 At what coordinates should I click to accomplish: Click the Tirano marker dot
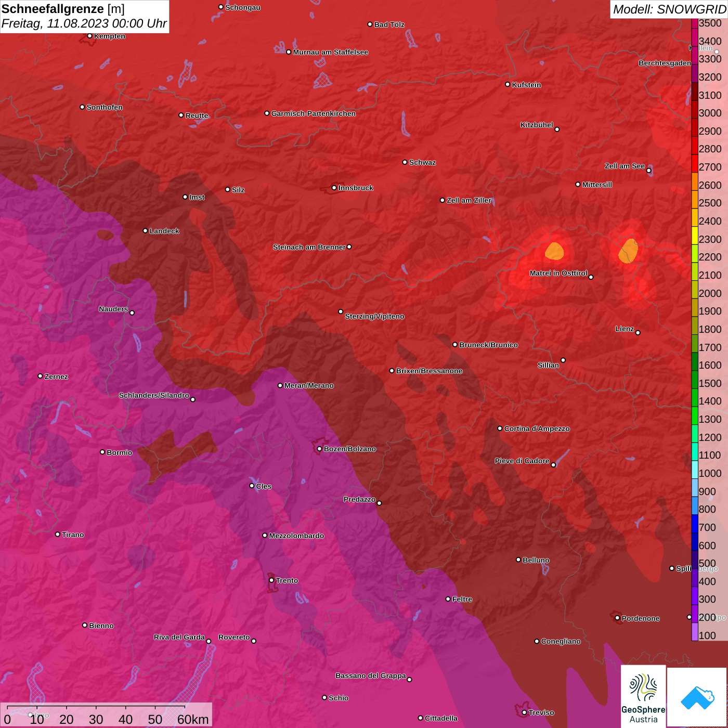(57, 534)
